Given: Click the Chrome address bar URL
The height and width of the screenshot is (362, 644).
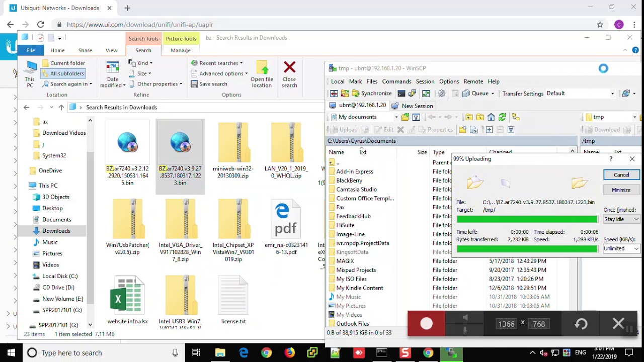Looking at the screenshot, I should tap(140, 25).
